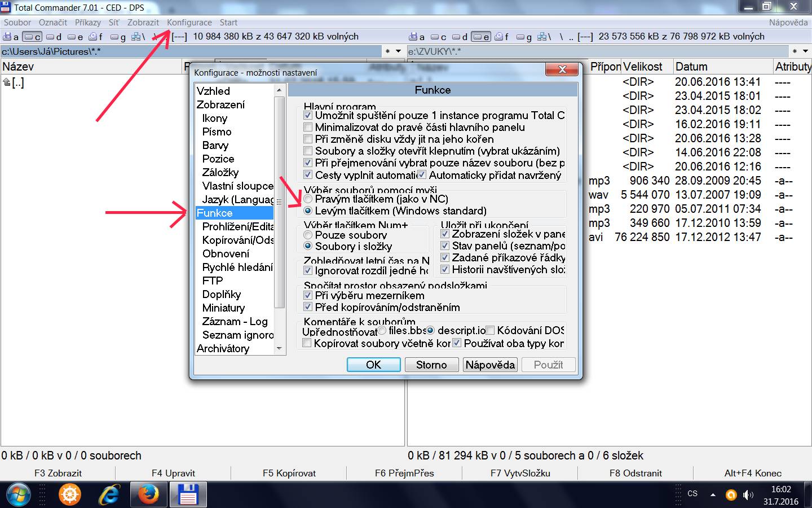This screenshot has width=812, height=508.
Task: Sort the right panel by the Velikost column
Action: point(647,67)
